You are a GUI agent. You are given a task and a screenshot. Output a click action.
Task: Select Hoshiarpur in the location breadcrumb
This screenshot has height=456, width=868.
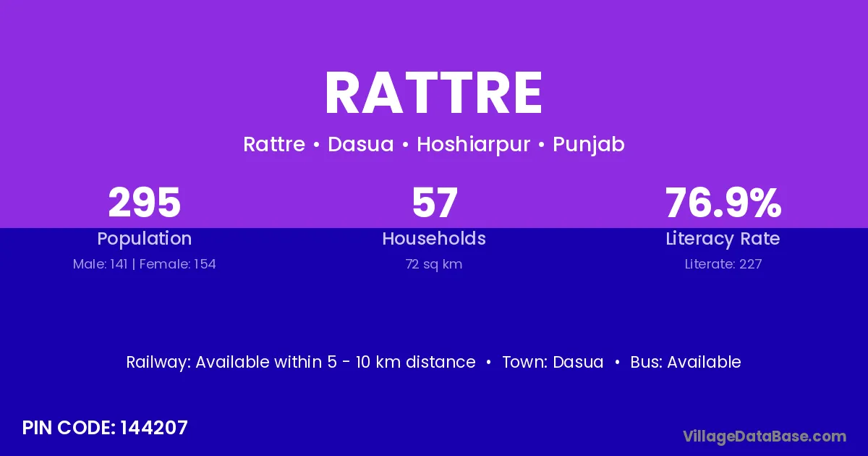pos(473,145)
